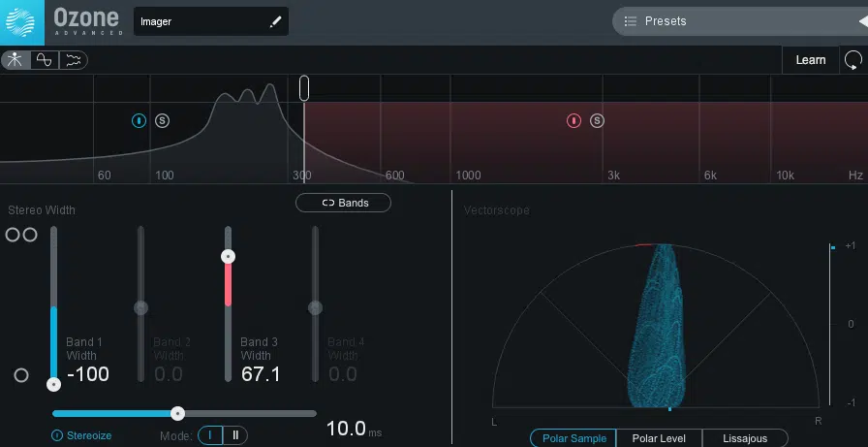Select Stereoize Mode I

tap(210, 435)
